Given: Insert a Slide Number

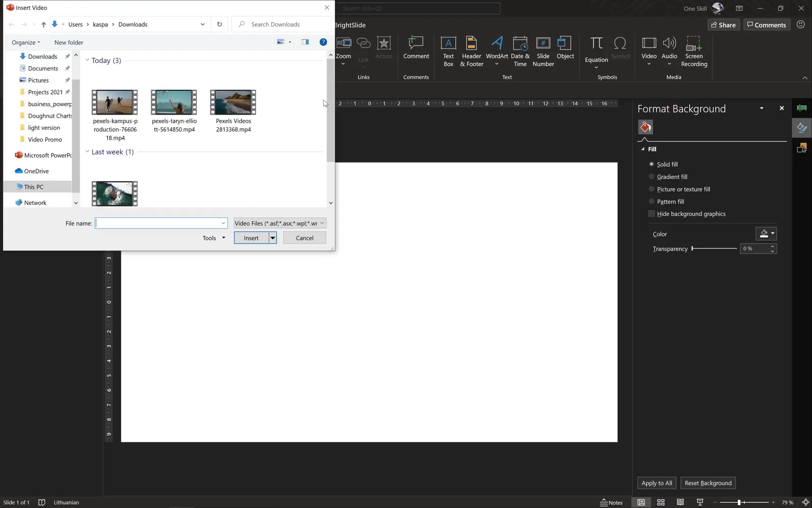Looking at the screenshot, I should (543, 51).
